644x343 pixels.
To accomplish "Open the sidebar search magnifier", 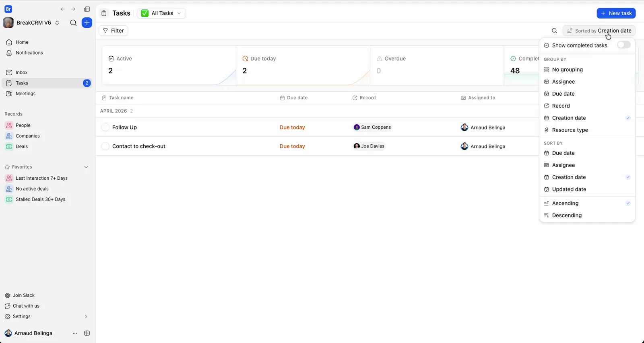I will tap(73, 23).
